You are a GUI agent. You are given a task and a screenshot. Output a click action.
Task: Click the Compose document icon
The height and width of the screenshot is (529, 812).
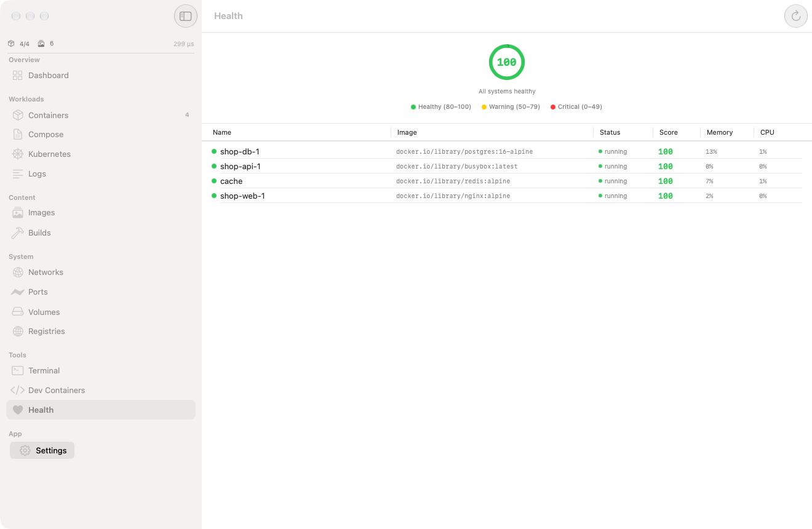point(17,134)
